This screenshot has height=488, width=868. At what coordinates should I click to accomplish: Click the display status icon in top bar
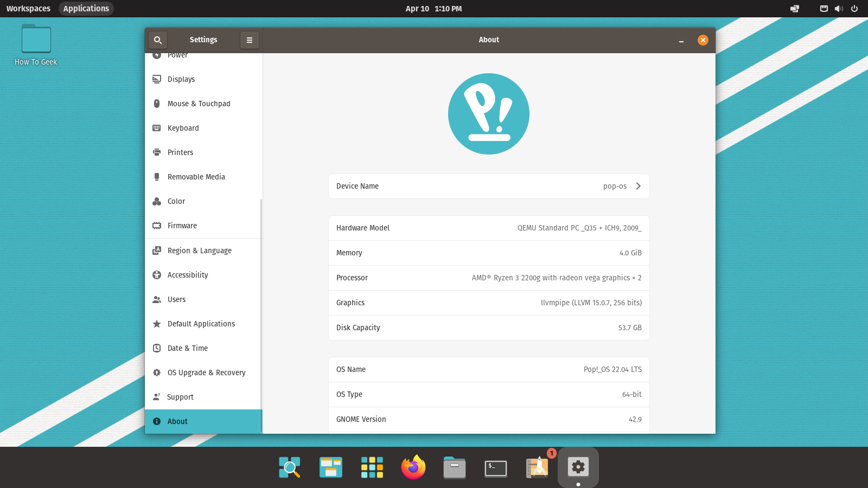click(x=795, y=9)
